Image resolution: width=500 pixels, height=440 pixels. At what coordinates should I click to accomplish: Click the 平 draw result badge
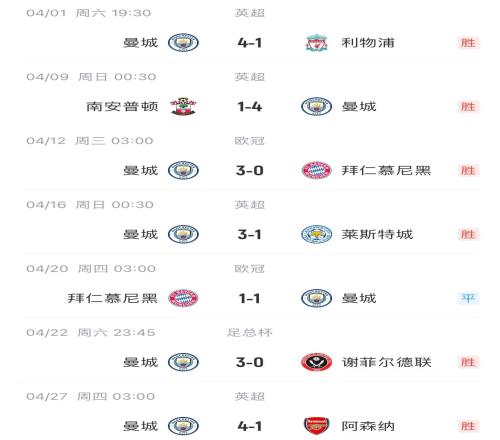coord(468,298)
